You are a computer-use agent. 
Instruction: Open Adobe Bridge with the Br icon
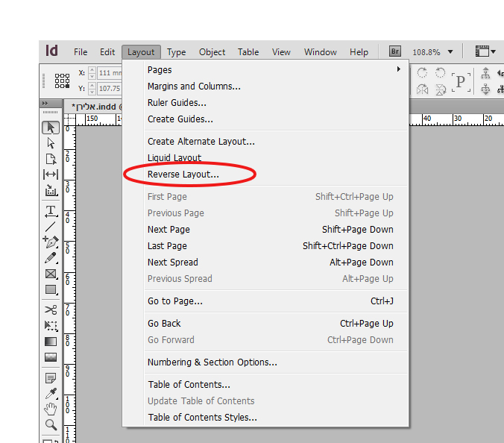[395, 51]
